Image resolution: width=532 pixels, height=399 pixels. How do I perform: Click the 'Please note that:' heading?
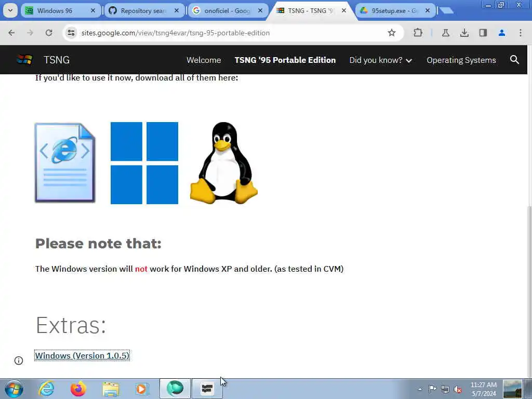click(98, 244)
